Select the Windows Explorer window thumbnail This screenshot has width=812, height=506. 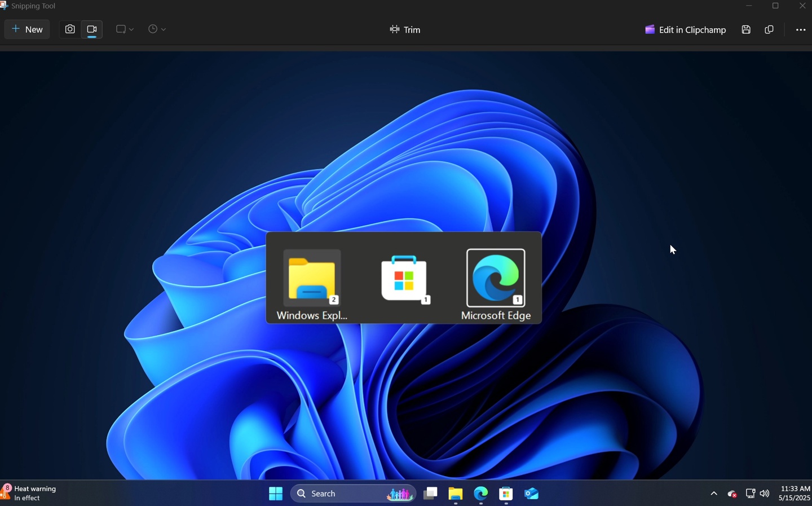point(311,279)
